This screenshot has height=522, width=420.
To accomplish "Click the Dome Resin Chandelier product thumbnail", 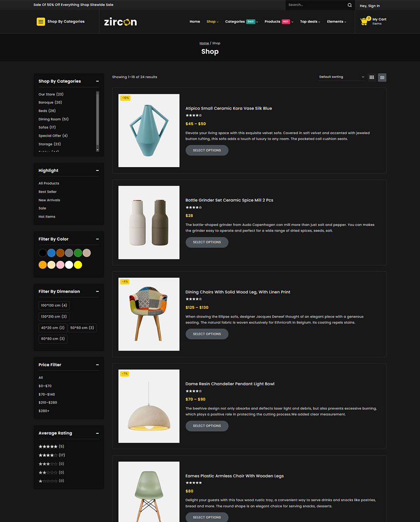I will [149, 406].
